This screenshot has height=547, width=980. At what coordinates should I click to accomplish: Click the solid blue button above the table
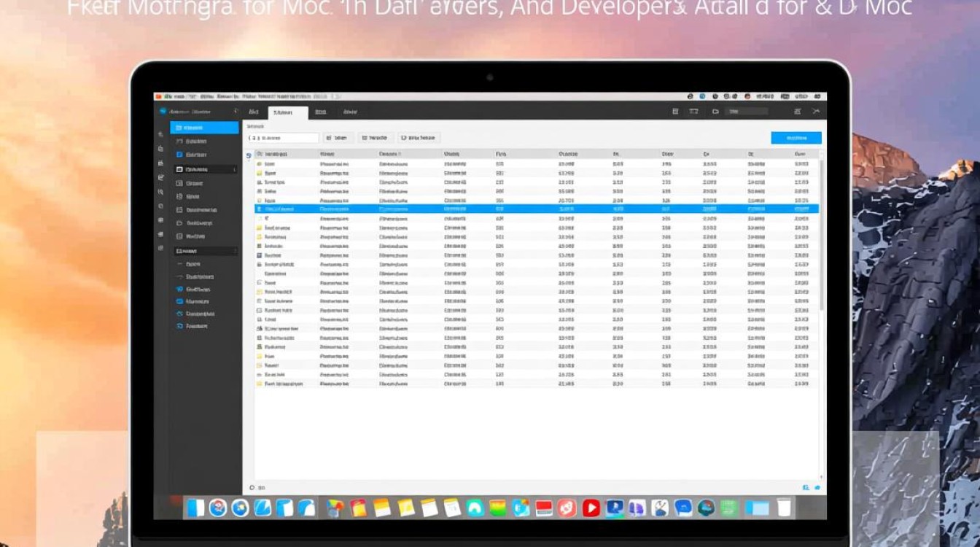tap(796, 138)
